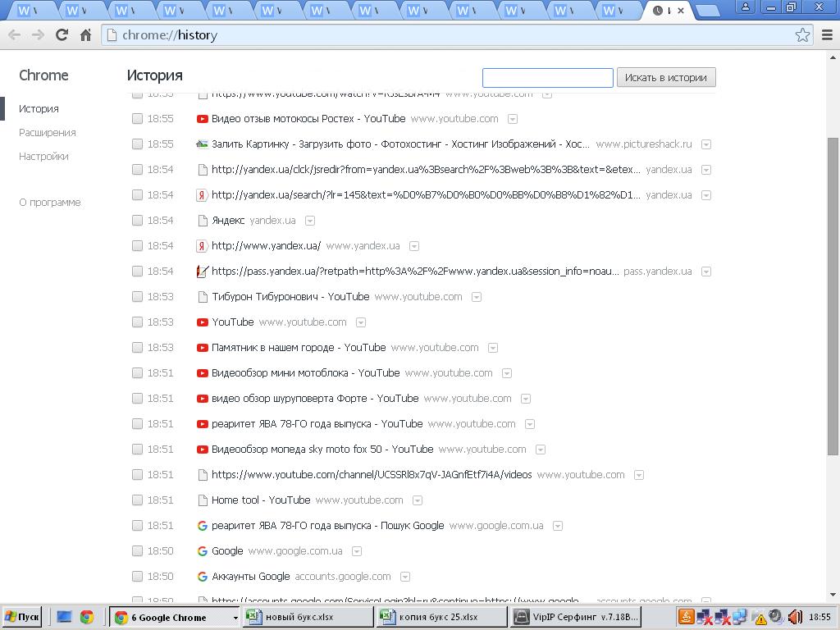Switch to the first browser tab
The width and height of the screenshot is (840, 630).
pyautogui.click(x=32, y=11)
